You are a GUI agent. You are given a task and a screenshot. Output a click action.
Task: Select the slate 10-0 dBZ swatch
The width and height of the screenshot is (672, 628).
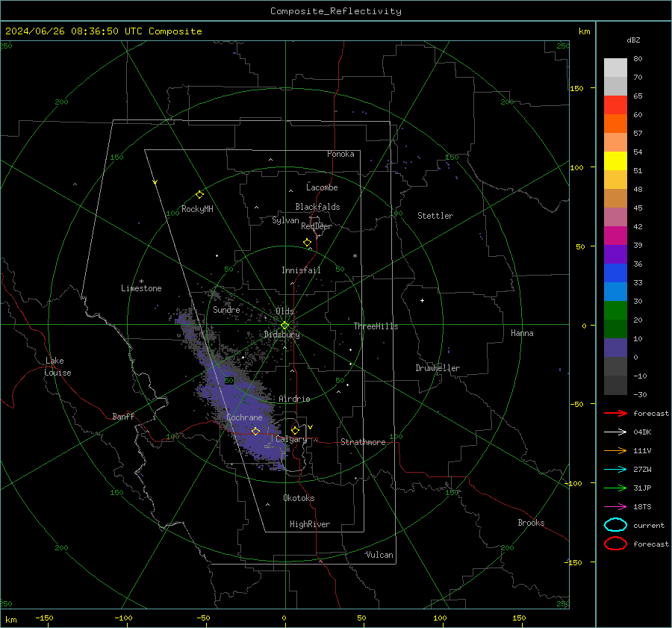pyautogui.click(x=615, y=348)
